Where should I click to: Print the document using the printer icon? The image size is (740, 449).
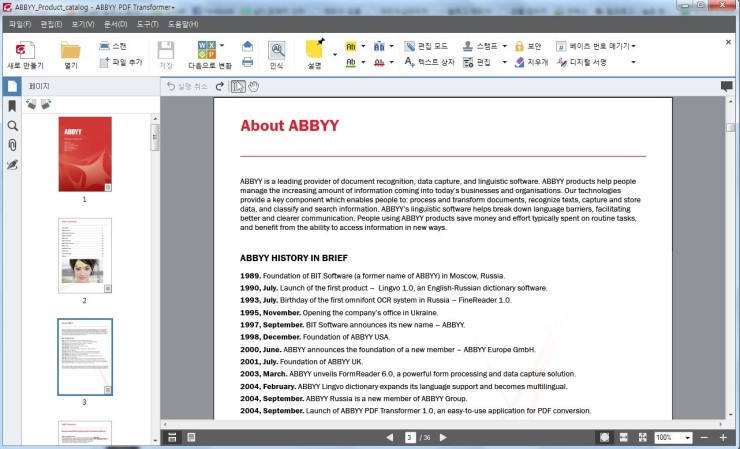(x=247, y=62)
